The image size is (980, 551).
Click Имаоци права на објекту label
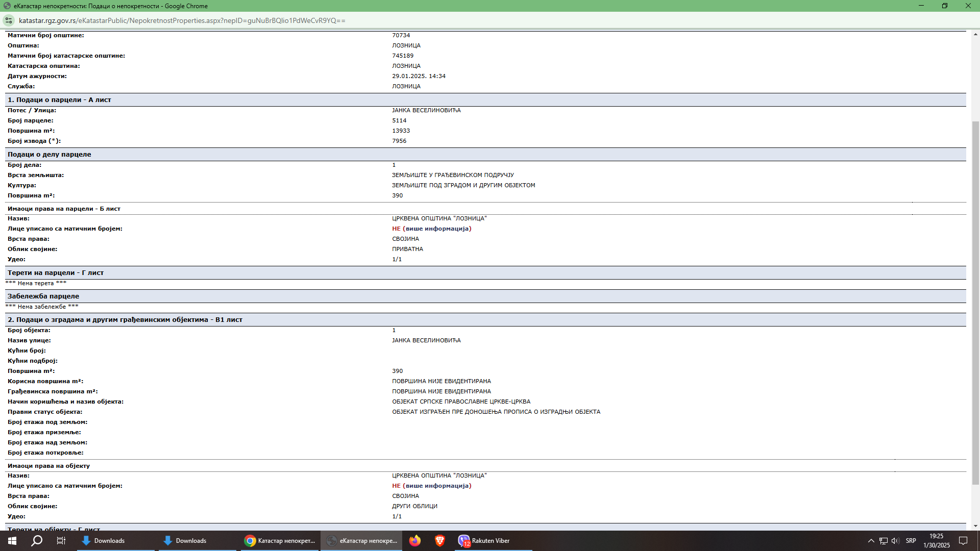point(48,466)
